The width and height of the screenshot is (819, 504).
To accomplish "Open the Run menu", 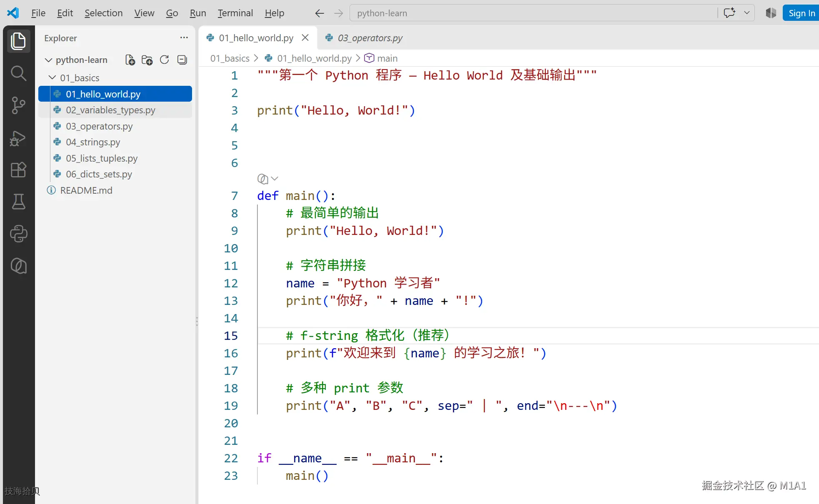I will click(x=198, y=13).
